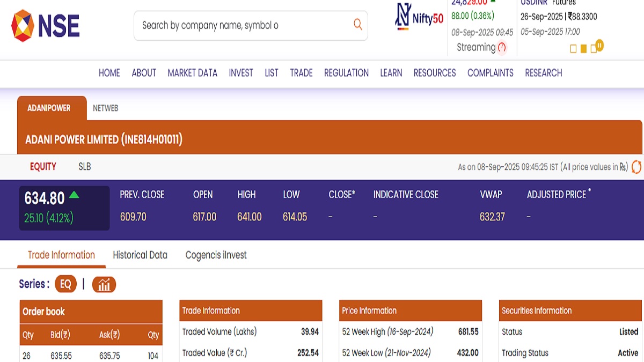Expand the MARKET DATA menu
Image resolution: width=644 pixels, height=362 pixels.
(x=192, y=73)
